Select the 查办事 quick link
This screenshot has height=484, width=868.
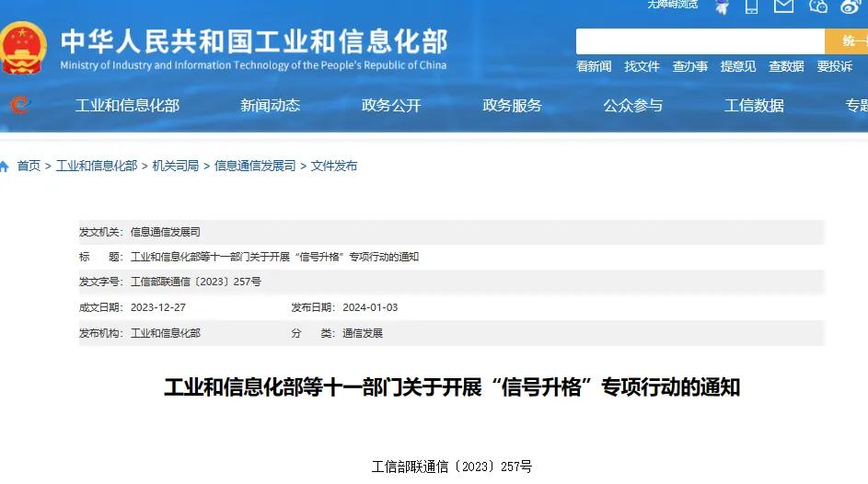(689, 66)
